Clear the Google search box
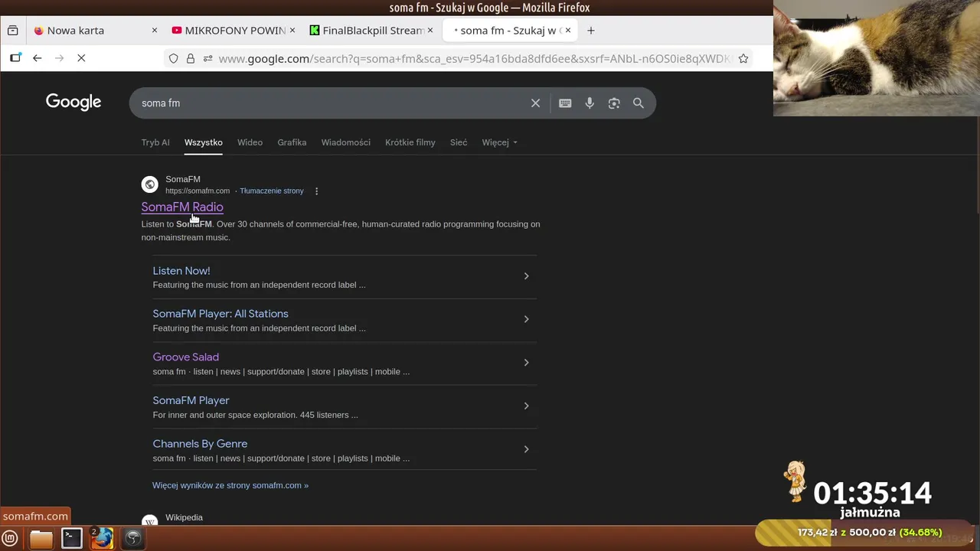Viewport: 980px width, 551px height. point(535,103)
